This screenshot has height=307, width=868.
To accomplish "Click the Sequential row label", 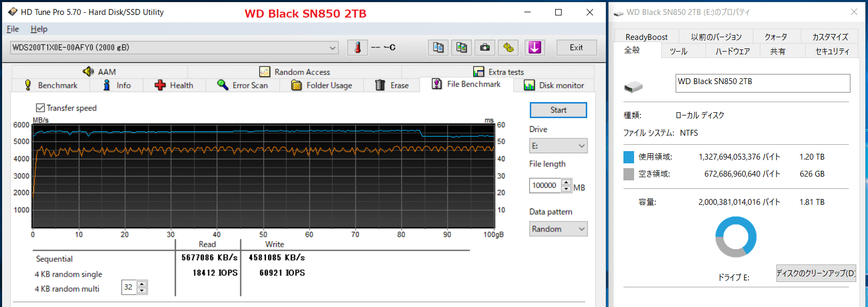I will click(54, 259).
